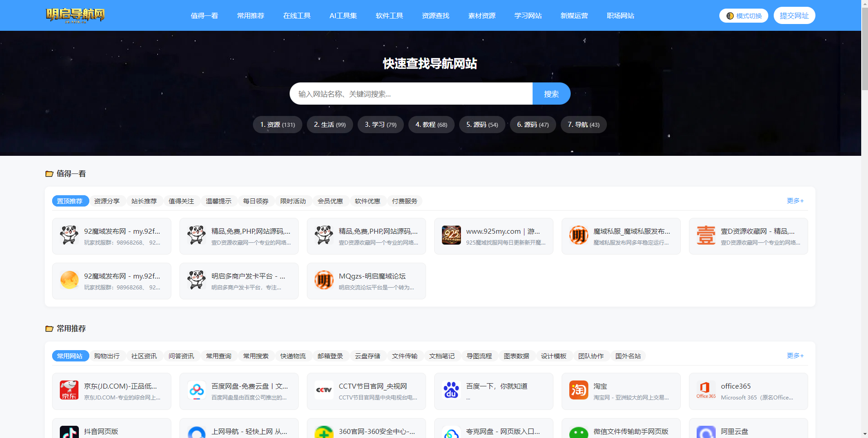Click the 上网导航 blue circle icon
Viewport: 868px width, 438px height.
click(x=197, y=432)
